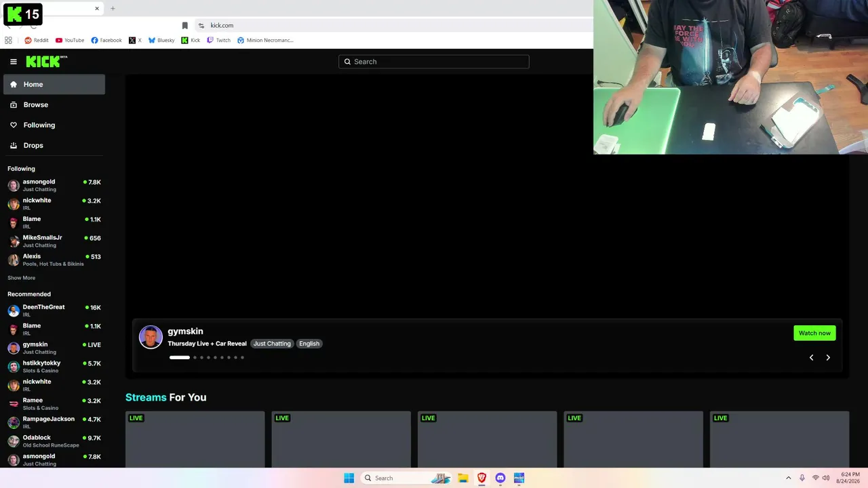
Task: Select the English language tag
Action: pyautogui.click(x=309, y=344)
